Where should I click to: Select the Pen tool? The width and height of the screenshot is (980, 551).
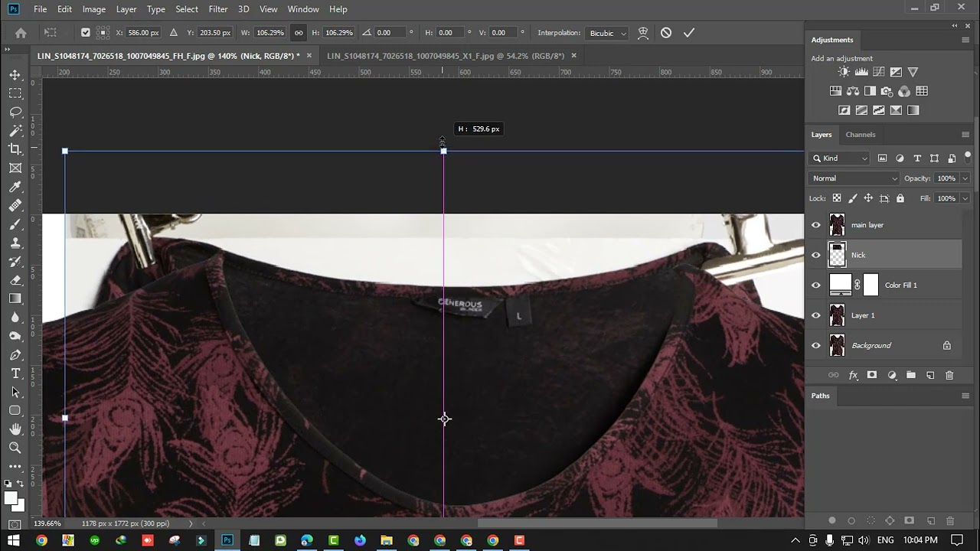[15, 355]
